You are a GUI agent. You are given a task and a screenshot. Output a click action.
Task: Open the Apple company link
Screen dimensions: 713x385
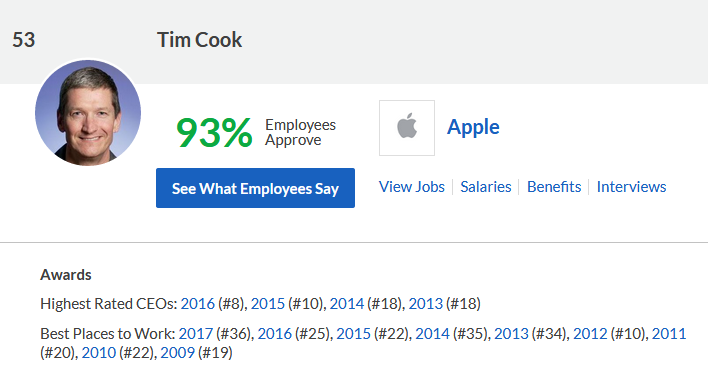pyautogui.click(x=473, y=127)
